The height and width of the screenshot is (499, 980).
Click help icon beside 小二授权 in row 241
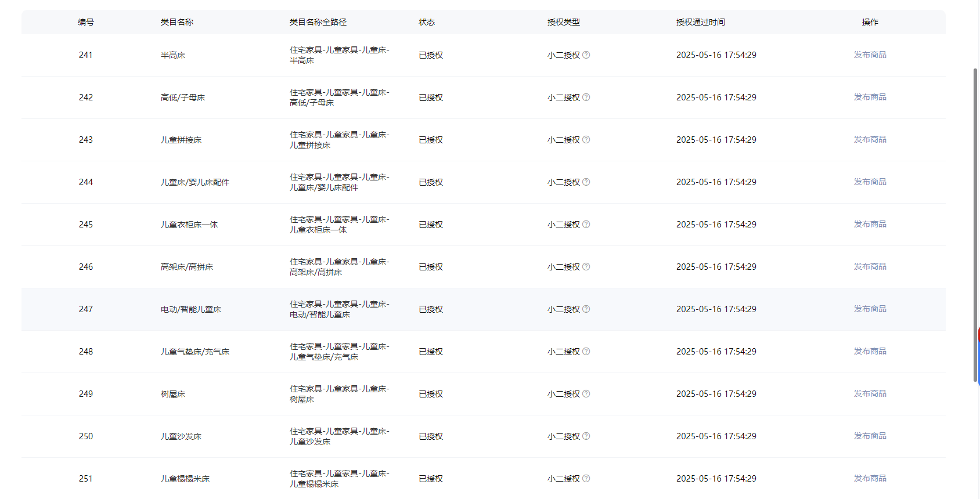coord(586,55)
